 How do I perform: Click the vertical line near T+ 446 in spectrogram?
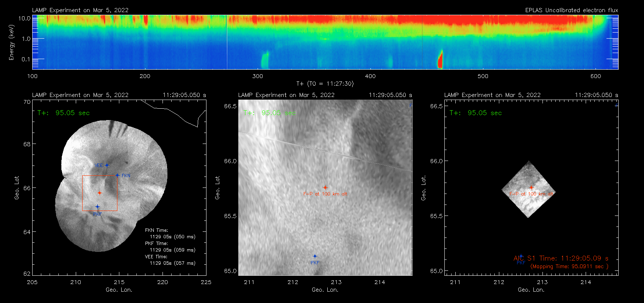click(422, 42)
